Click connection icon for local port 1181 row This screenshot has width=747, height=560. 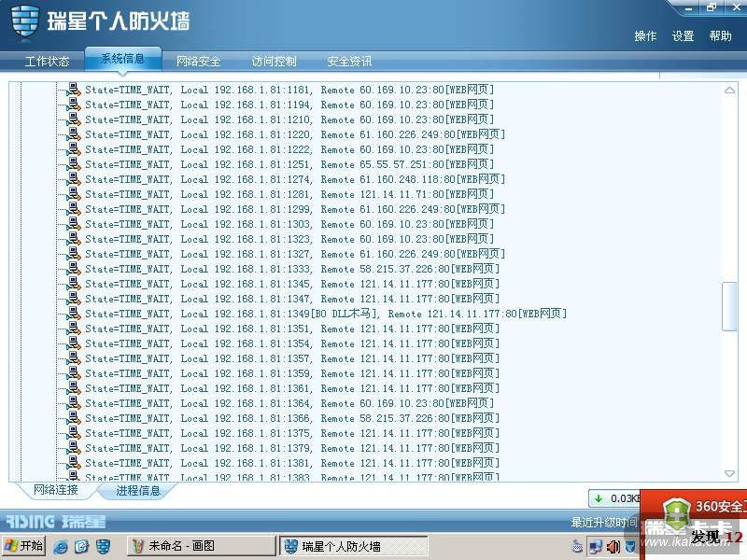[74, 90]
